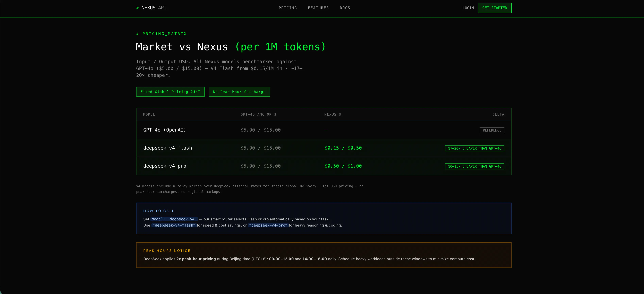
Task: Click the model: "deepseek-v4" code snippet
Action: coord(174,219)
